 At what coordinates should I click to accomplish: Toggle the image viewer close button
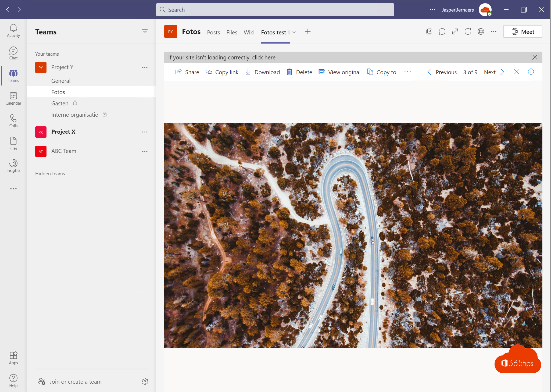pos(517,72)
